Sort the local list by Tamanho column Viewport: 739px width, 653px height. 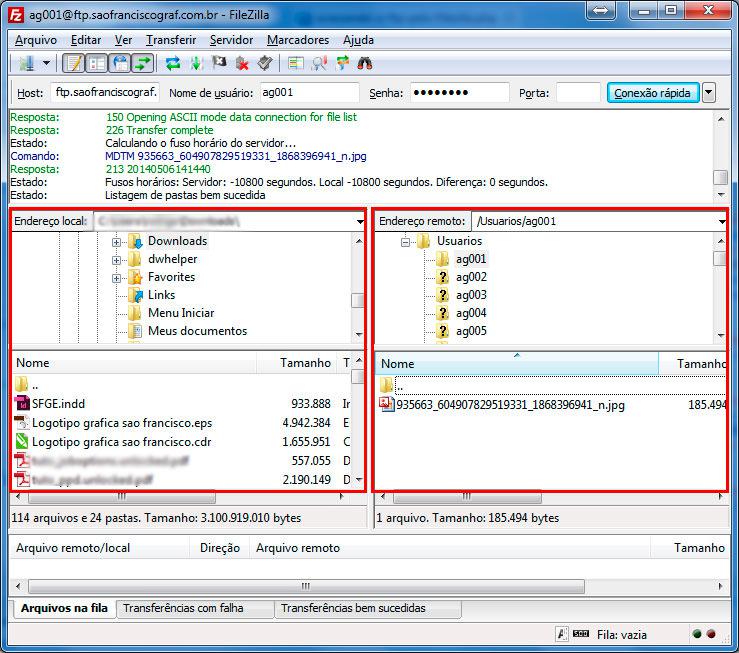click(297, 363)
